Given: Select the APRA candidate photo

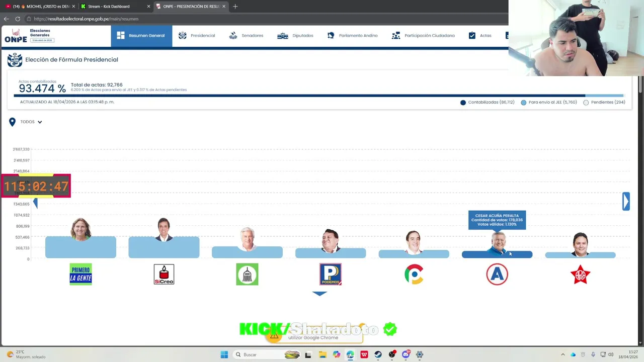Looking at the screenshot, I should tap(580, 244).
